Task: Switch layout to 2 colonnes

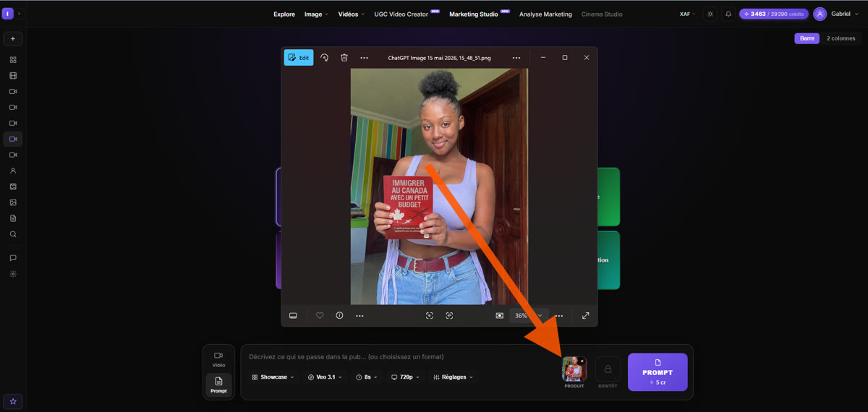Action: coord(841,38)
